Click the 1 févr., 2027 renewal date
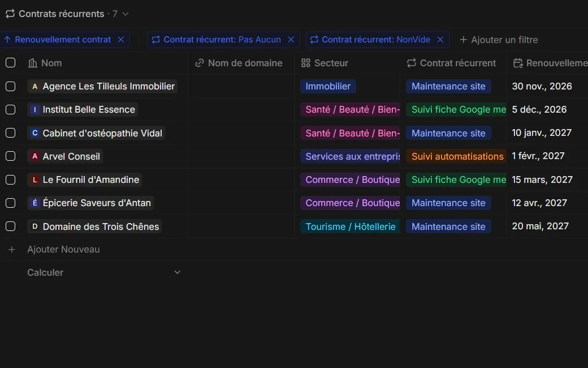Image resolution: width=588 pixels, height=368 pixels. tap(538, 156)
